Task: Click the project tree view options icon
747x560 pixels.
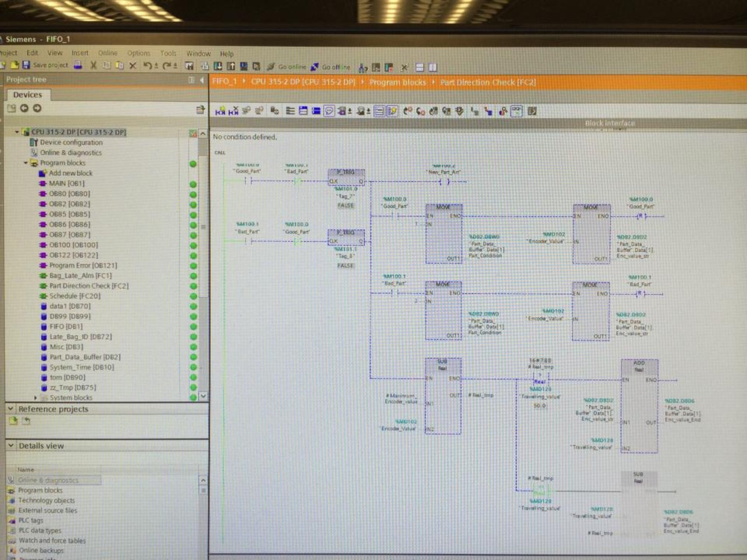Action: click(201, 110)
